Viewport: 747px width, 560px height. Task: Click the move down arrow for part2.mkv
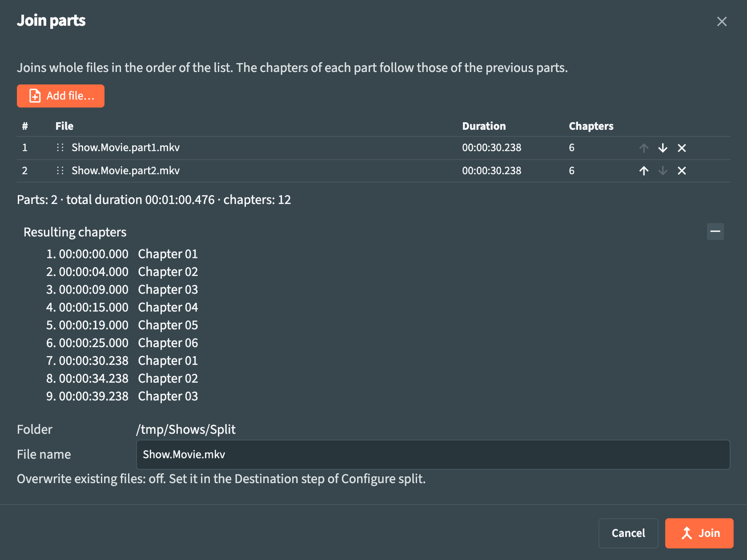662,171
